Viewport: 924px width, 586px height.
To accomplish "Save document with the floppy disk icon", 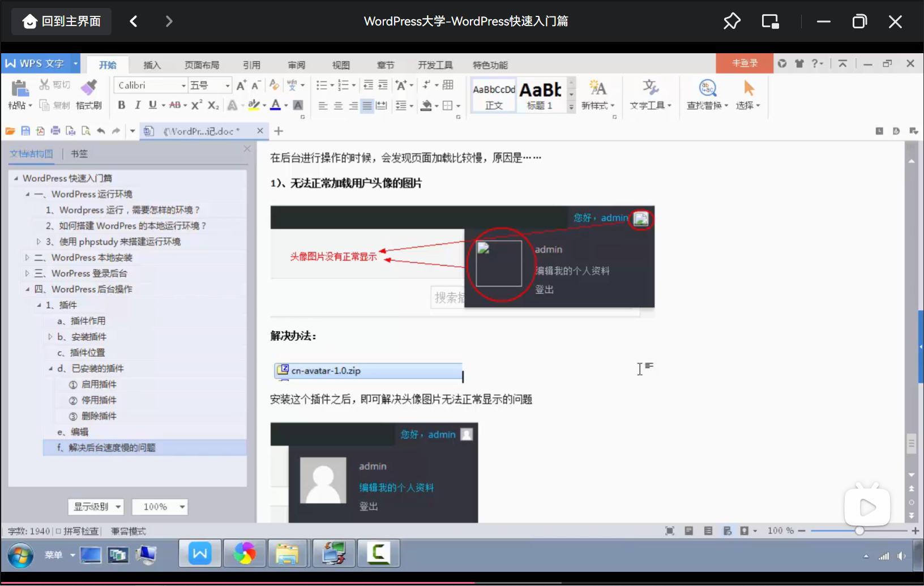I will [25, 131].
